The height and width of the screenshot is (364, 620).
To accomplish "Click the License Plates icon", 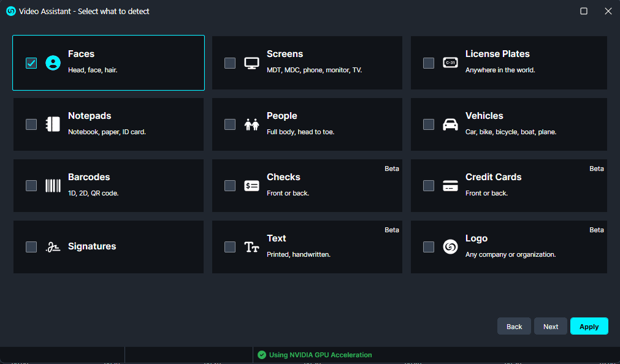I will point(450,63).
